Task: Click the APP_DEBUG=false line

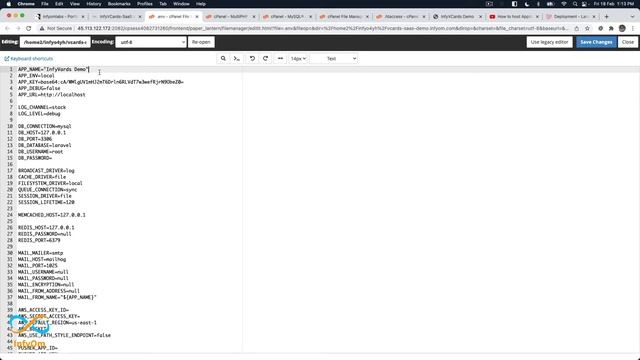Action: point(39,88)
